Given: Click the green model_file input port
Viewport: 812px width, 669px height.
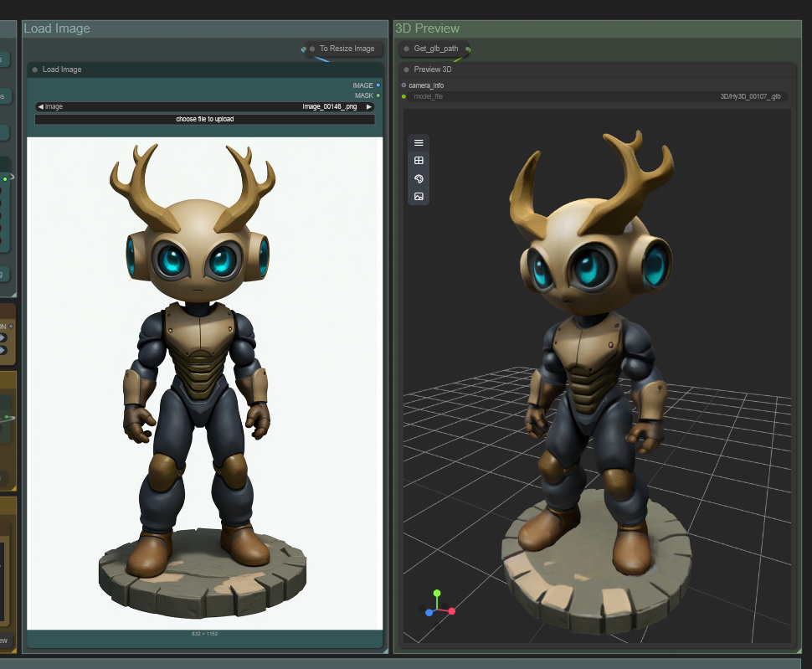Looking at the screenshot, I should (403, 96).
